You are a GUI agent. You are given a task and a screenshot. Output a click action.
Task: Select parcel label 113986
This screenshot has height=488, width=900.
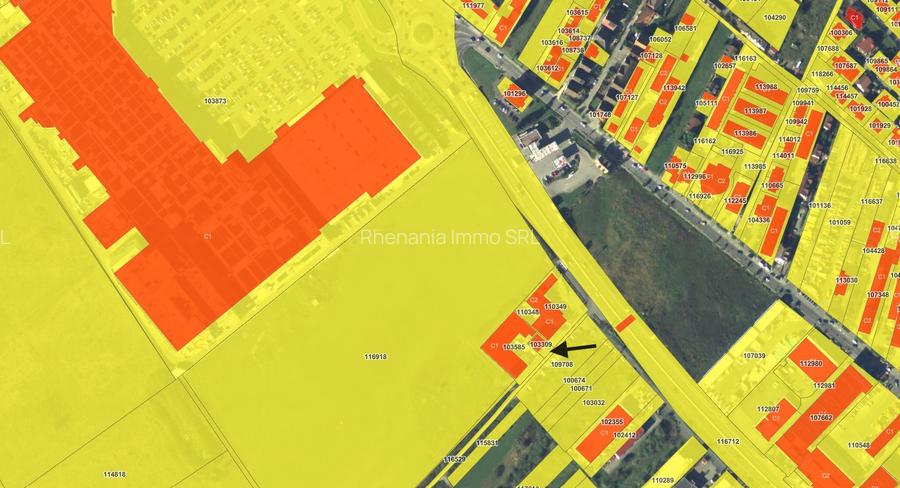(x=745, y=133)
